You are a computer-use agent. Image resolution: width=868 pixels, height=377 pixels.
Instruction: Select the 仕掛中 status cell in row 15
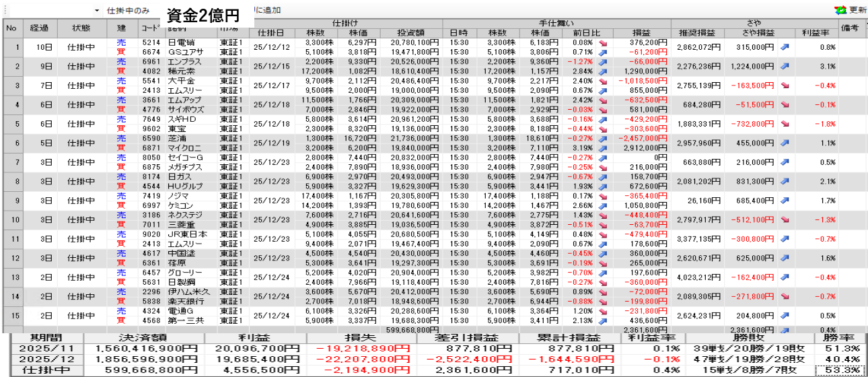coord(81,315)
